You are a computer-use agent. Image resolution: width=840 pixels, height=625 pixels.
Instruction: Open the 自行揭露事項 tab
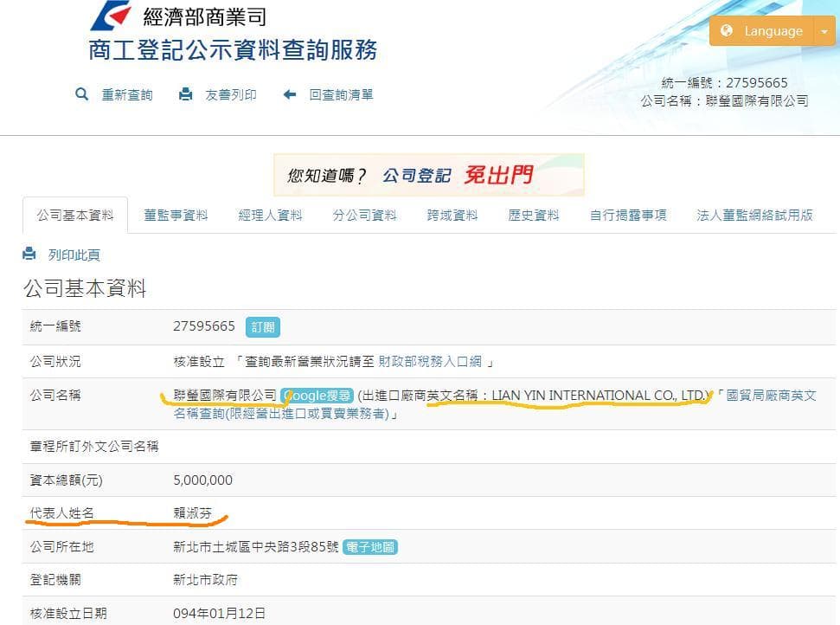point(628,216)
